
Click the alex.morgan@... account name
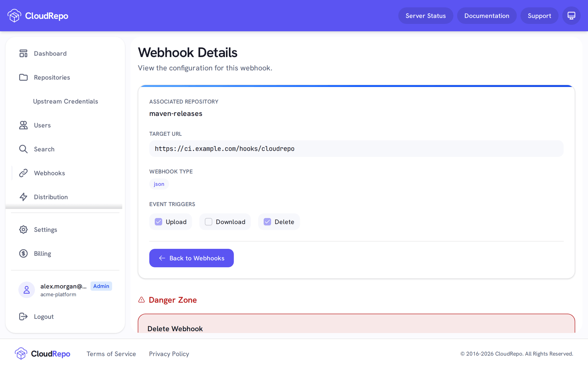pyautogui.click(x=64, y=286)
